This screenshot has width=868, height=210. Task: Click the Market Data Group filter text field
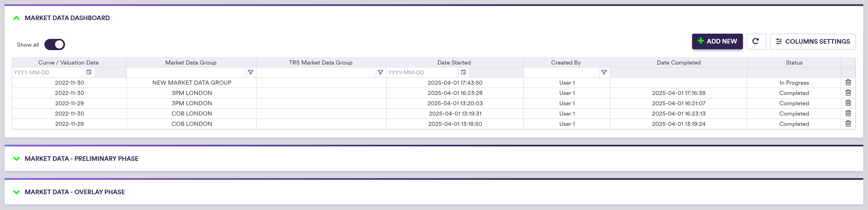[186, 72]
